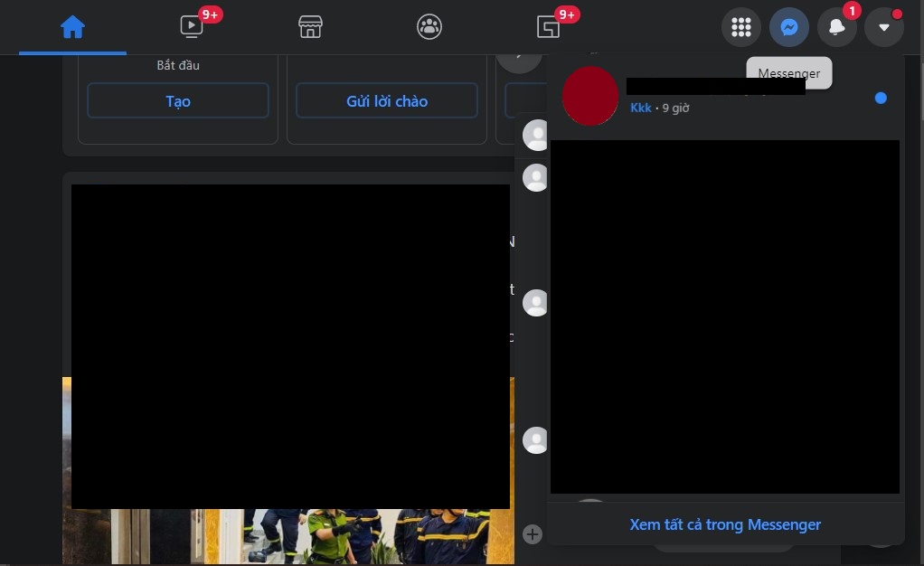Go to the Home tab
Image resolution: width=924 pixels, height=566 pixels.
tap(72, 27)
